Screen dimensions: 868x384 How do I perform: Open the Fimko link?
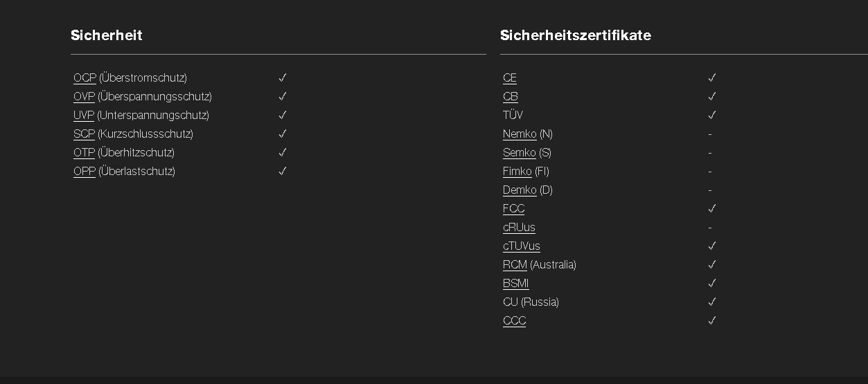coord(517,172)
